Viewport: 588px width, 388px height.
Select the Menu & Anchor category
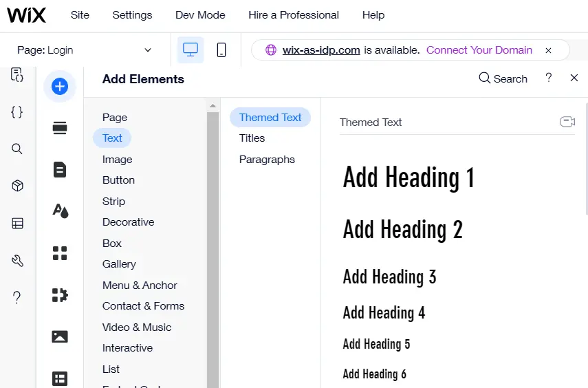click(140, 285)
